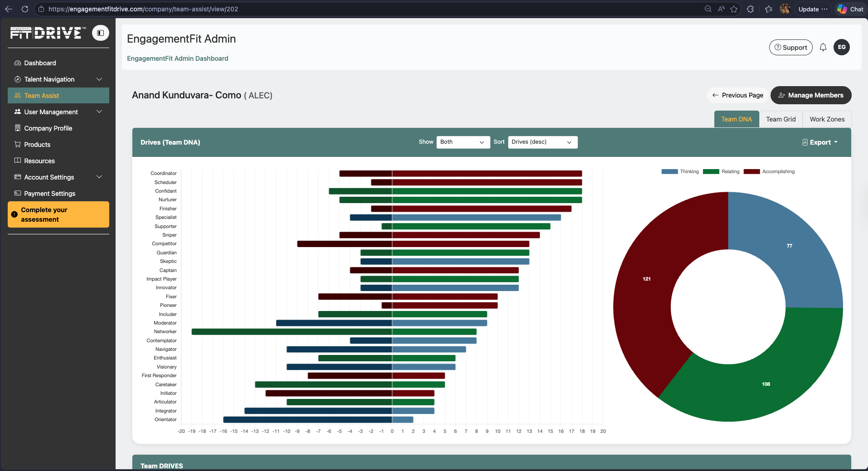Image resolution: width=868 pixels, height=471 pixels.
Task: Click the Anand Kunduvara- Como team title
Action: [187, 95]
